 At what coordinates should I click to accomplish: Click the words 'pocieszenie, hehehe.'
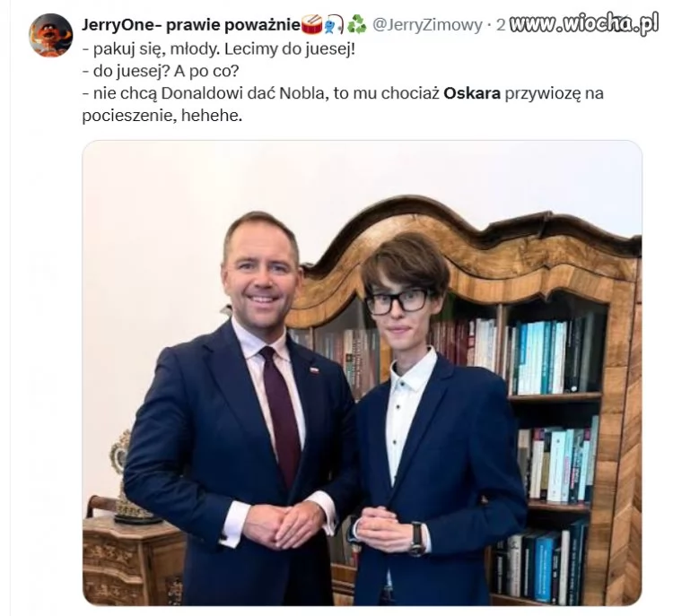(162, 116)
